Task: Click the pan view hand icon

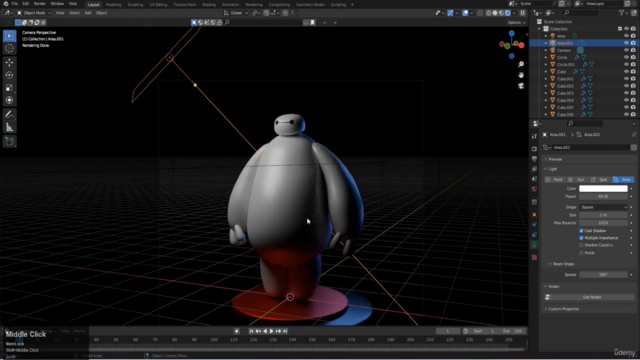Action: point(521,75)
